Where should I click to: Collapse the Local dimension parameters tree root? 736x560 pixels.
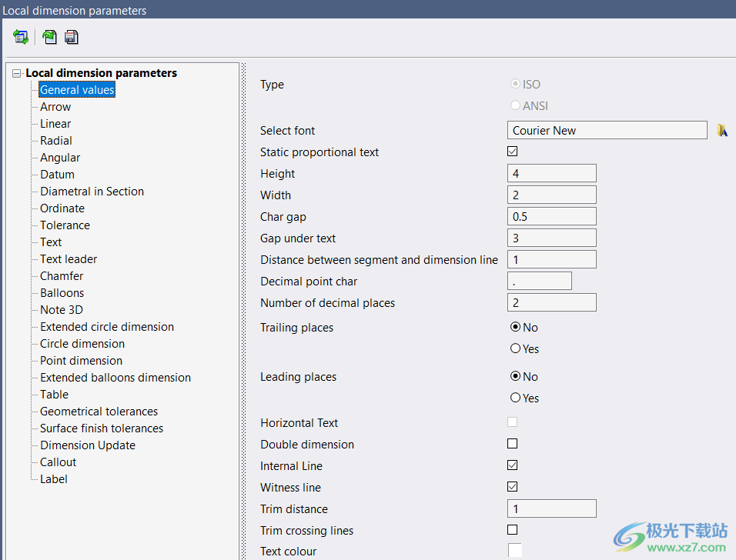click(16, 73)
